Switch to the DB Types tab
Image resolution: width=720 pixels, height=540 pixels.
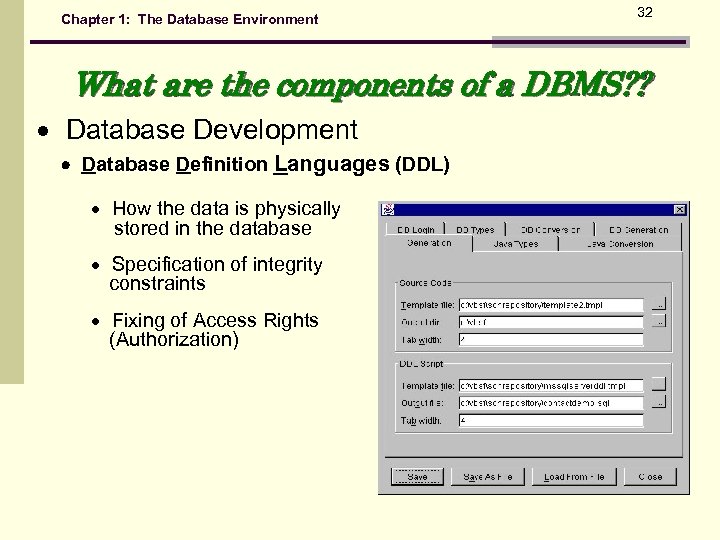pyautogui.click(x=475, y=230)
